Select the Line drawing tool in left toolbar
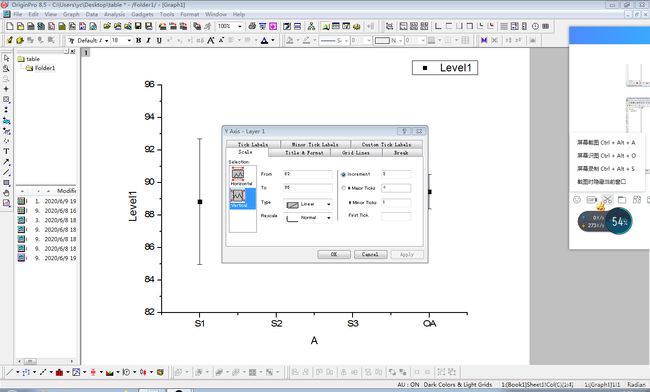650x392 pixels. click(6, 172)
